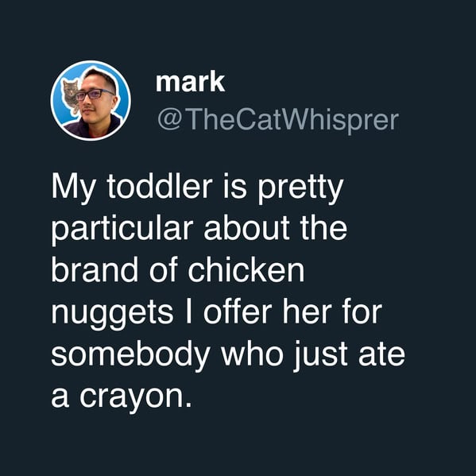The height and width of the screenshot is (476, 476).
Task: Click the display name "mark"
Action: click(x=191, y=81)
